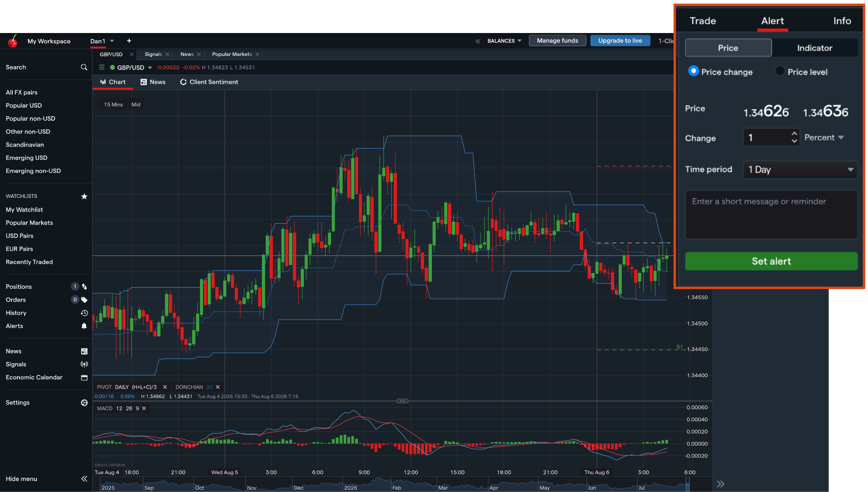Remove the MACD indicator
This screenshot has width=868, height=492.
[x=144, y=409]
